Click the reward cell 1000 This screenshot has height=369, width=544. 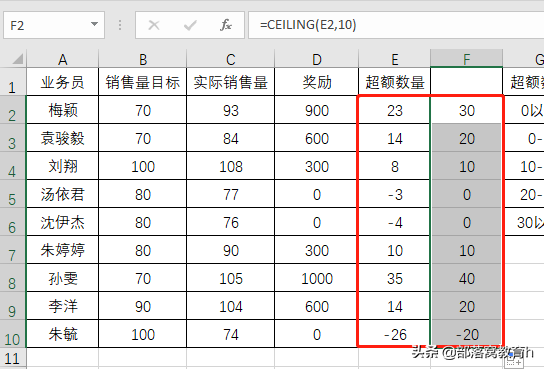click(x=316, y=278)
